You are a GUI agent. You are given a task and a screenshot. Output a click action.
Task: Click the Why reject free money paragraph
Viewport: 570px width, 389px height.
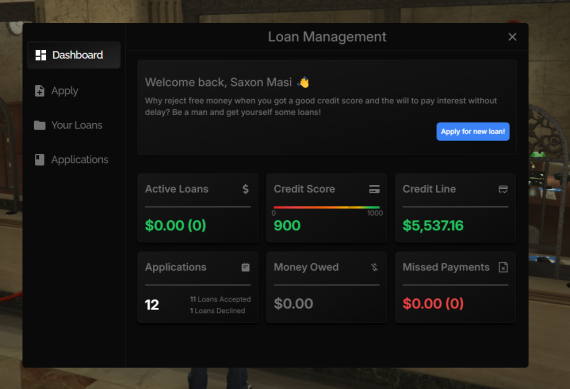pyautogui.click(x=321, y=107)
